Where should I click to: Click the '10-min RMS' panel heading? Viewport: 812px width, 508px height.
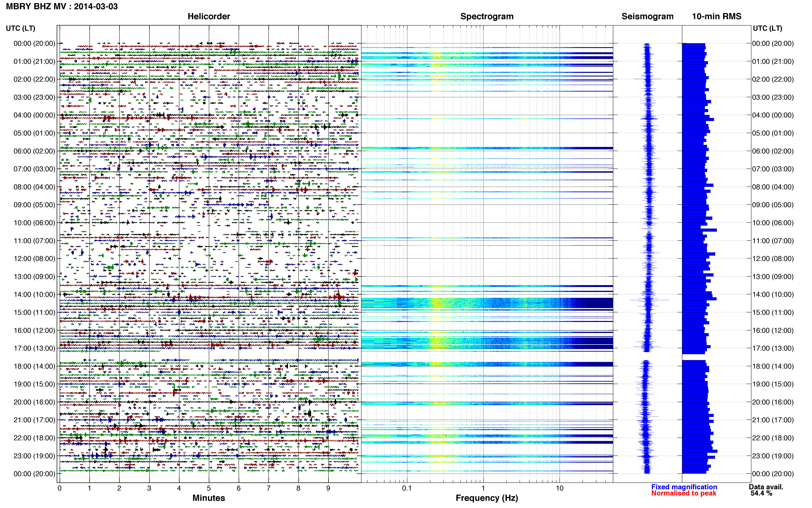[717, 16]
